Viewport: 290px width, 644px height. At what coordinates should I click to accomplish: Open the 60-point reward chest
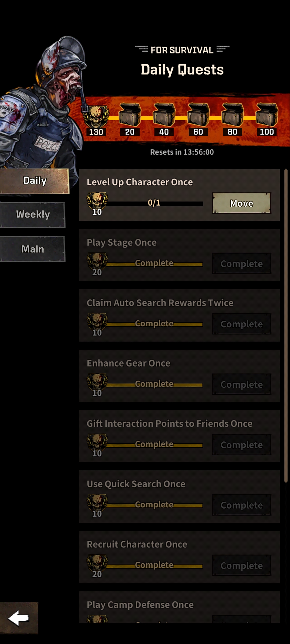(x=198, y=115)
